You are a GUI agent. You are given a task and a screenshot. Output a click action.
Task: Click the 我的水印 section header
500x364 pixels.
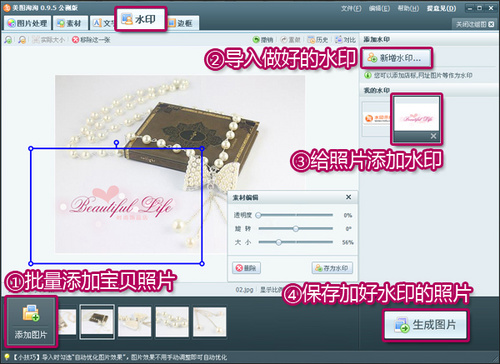pyautogui.click(x=377, y=90)
